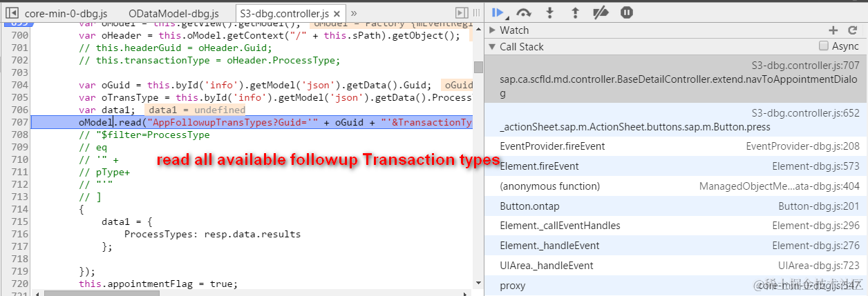Select Element._handleEvent stack frame
Screen dimensions: 868x296
tap(675, 246)
